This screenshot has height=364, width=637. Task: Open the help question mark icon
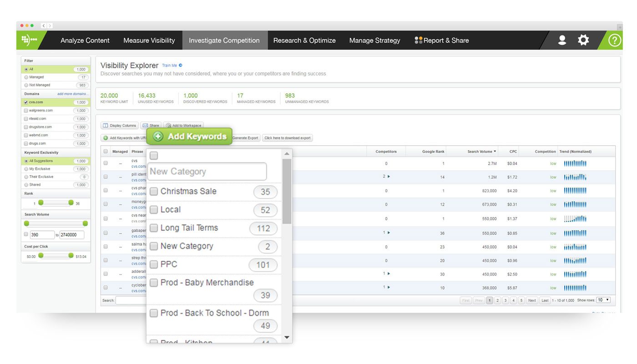614,40
